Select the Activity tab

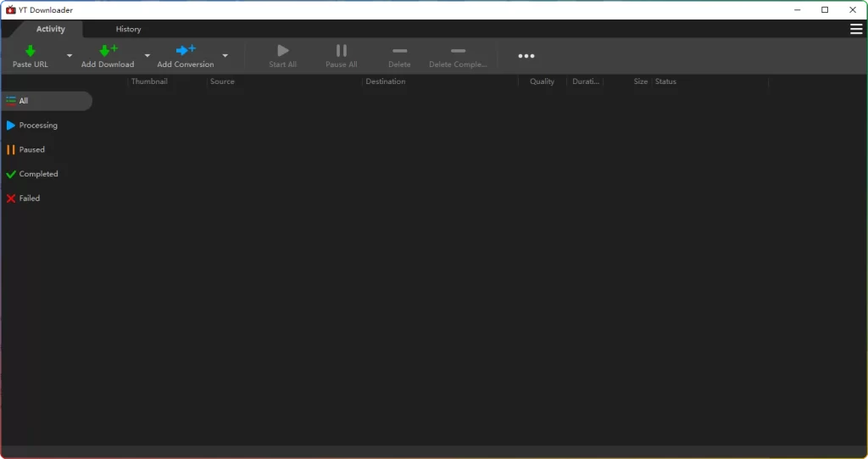[51, 30]
